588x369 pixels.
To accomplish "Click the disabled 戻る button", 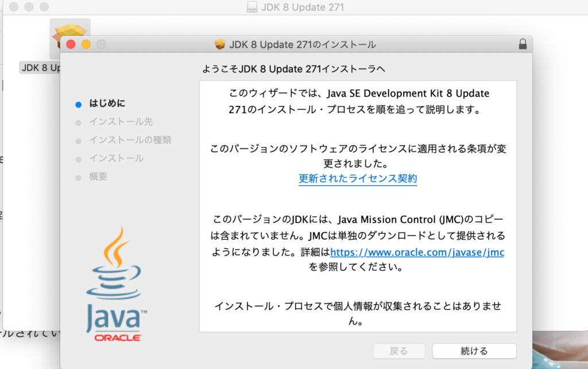I will (x=399, y=351).
